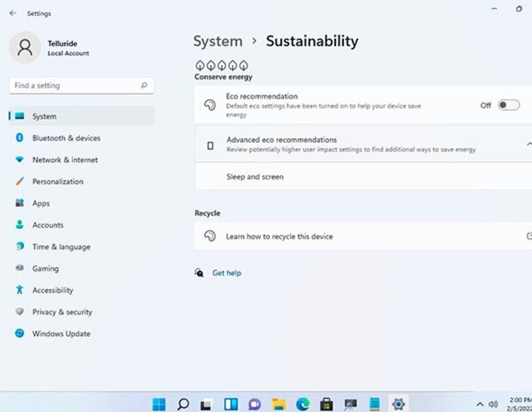This screenshot has width=532, height=412.
Task: Open Network & internet settings
Action: (x=65, y=160)
